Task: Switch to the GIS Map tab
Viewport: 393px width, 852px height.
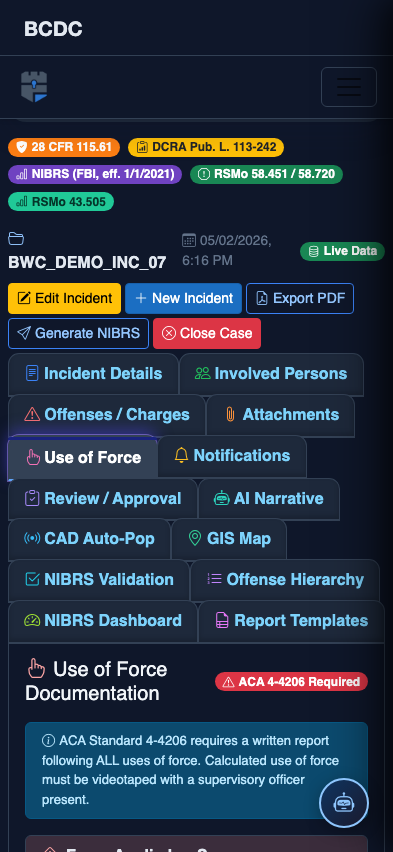Action: pos(229,539)
